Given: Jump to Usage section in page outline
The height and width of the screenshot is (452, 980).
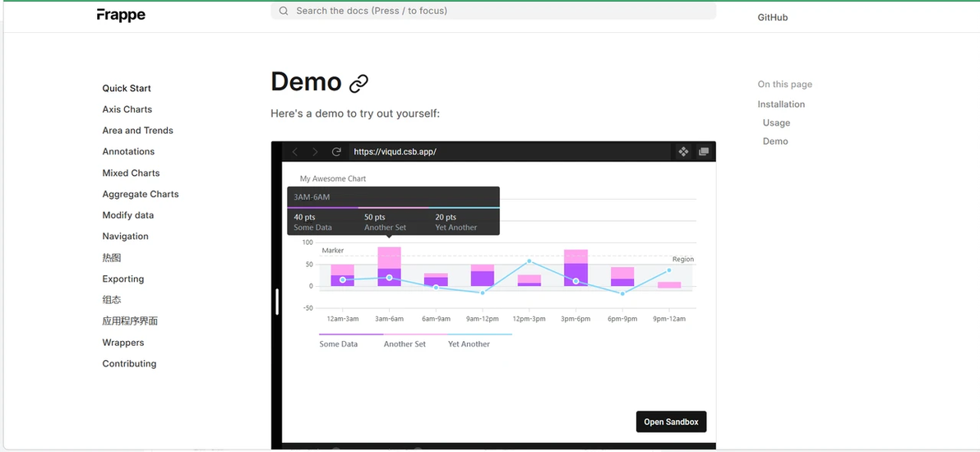Looking at the screenshot, I should tap(776, 122).
